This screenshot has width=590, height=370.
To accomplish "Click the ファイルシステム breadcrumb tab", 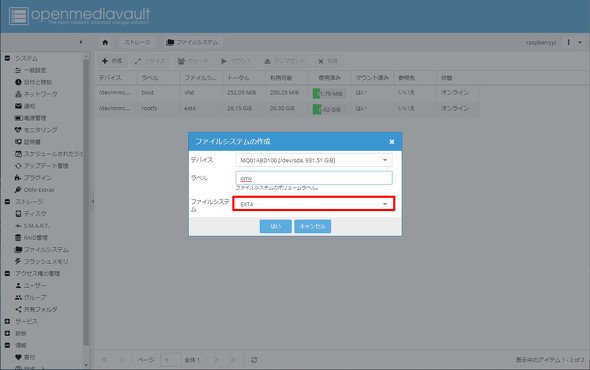I will point(192,43).
